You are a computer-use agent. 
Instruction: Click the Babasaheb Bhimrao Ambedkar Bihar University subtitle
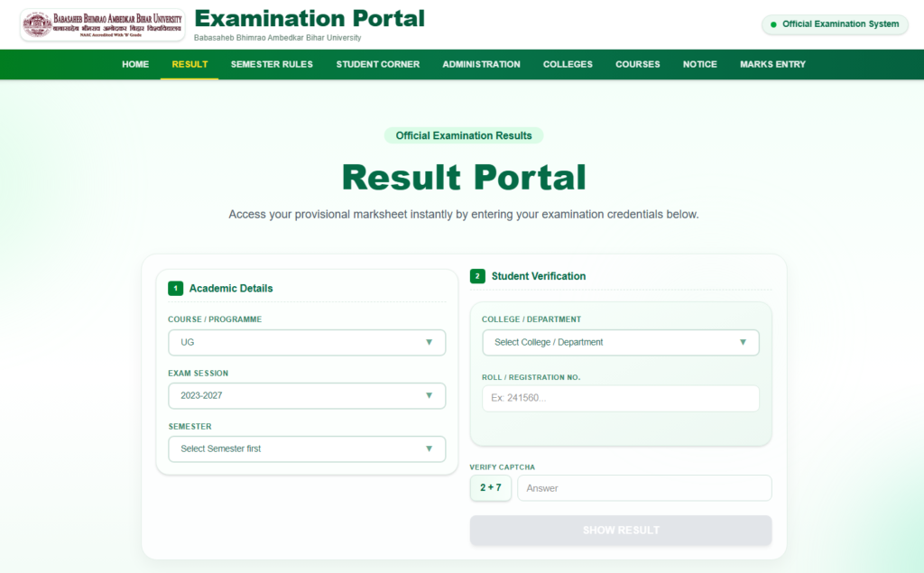pyautogui.click(x=278, y=38)
